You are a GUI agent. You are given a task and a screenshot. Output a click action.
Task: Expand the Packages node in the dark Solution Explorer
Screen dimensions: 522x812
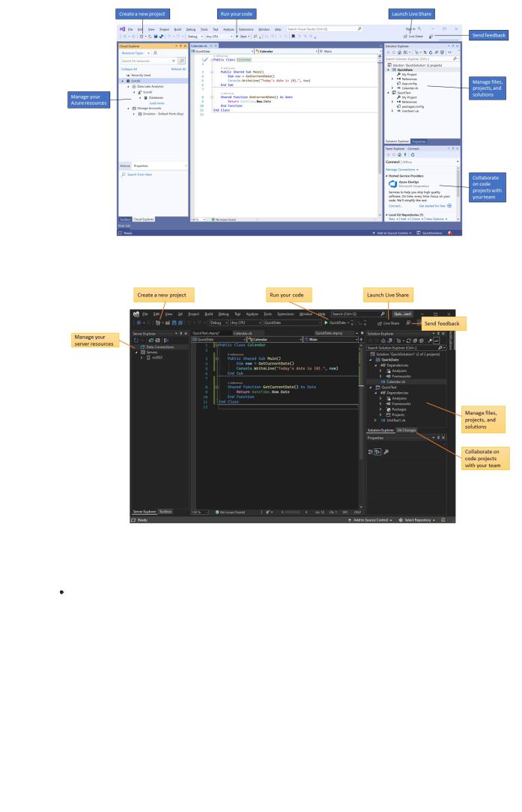click(380, 409)
